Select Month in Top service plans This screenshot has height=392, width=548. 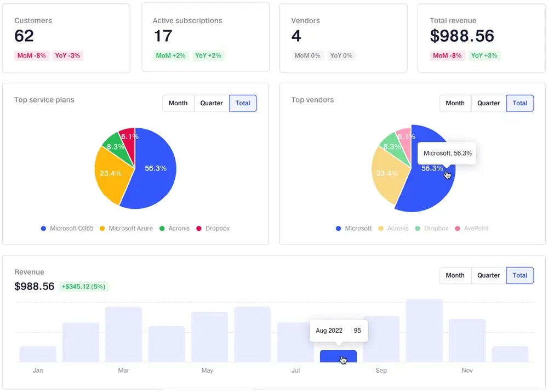coord(178,103)
